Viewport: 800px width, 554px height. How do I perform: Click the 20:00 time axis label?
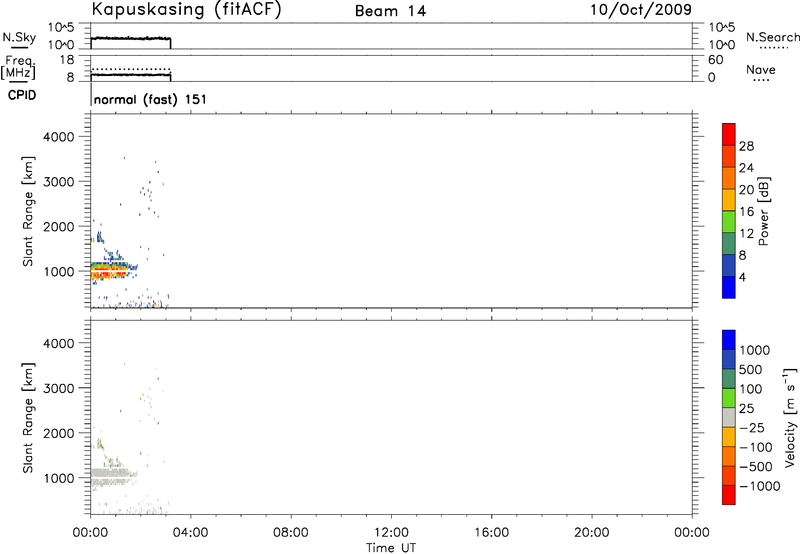[x=592, y=533]
